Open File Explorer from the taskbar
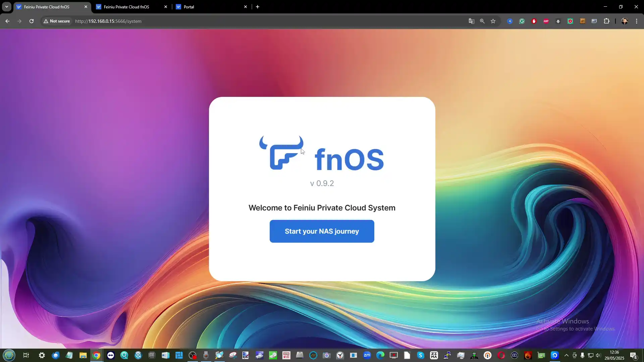Image resolution: width=644 pixels, height=362 pixels. pos(83,355)
